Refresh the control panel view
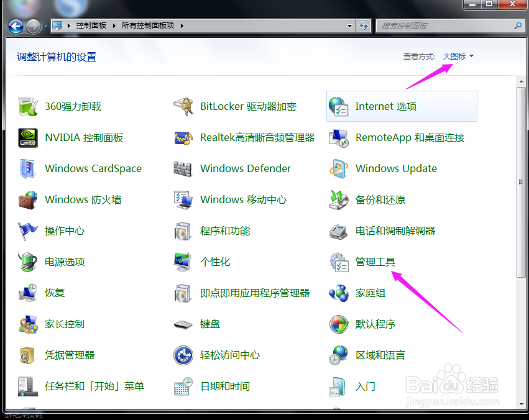This screenshot has width=529, height=420. click(364, 25)
